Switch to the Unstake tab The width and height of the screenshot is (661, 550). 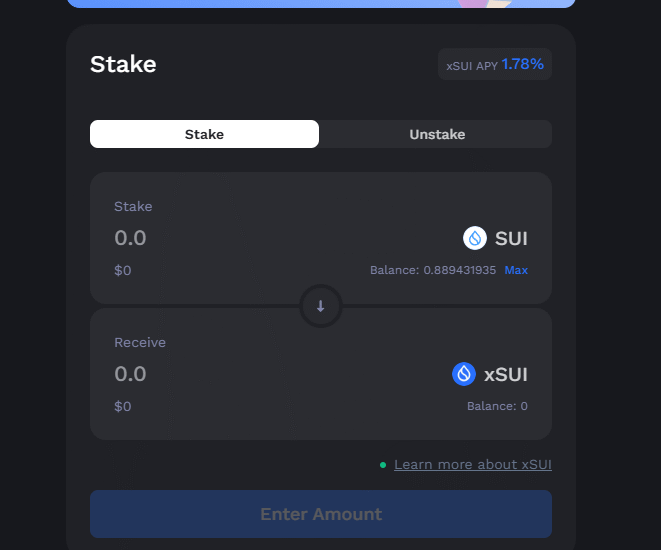[437, 134]
